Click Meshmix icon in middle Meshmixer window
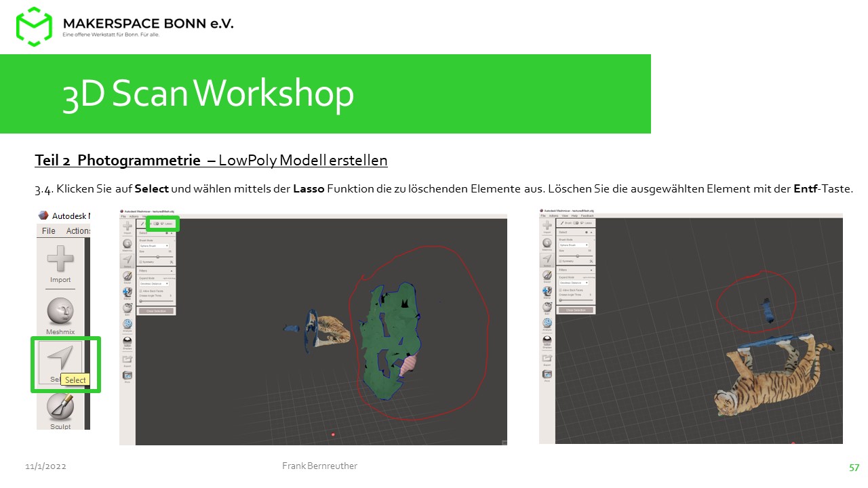 point(127,243)
